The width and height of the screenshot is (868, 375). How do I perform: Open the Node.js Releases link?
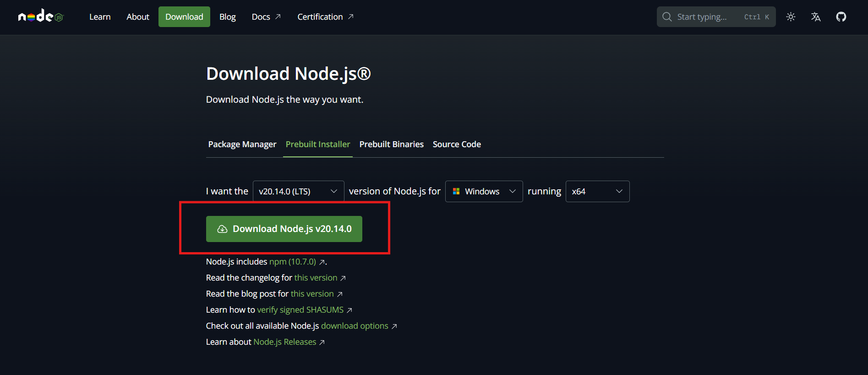click(x=289, y=342)
